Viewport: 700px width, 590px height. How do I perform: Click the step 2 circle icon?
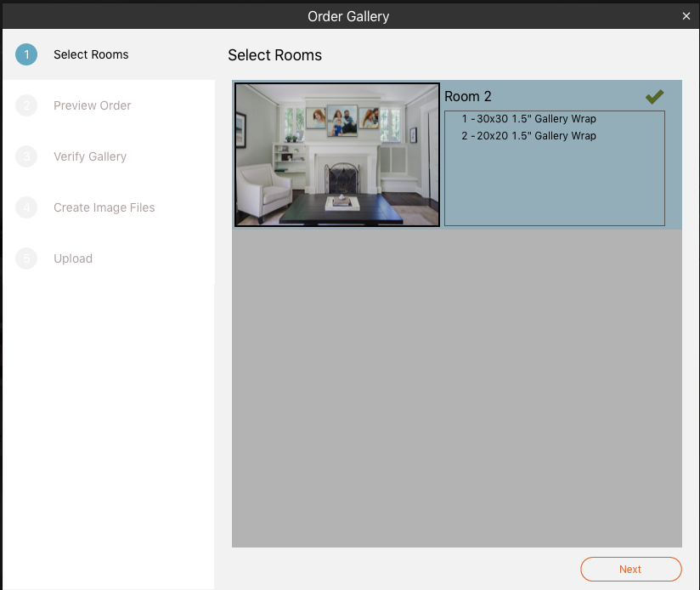click(x=26, y=105)
